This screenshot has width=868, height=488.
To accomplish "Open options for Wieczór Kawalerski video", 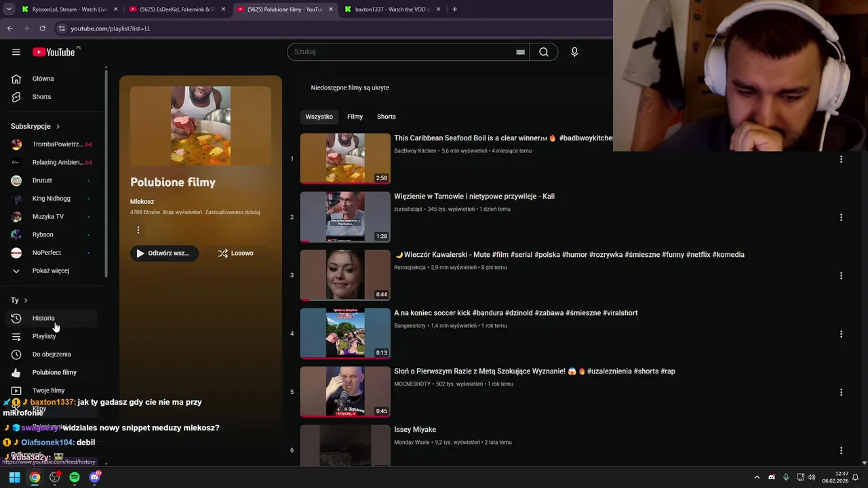I will tap(841, 276).
